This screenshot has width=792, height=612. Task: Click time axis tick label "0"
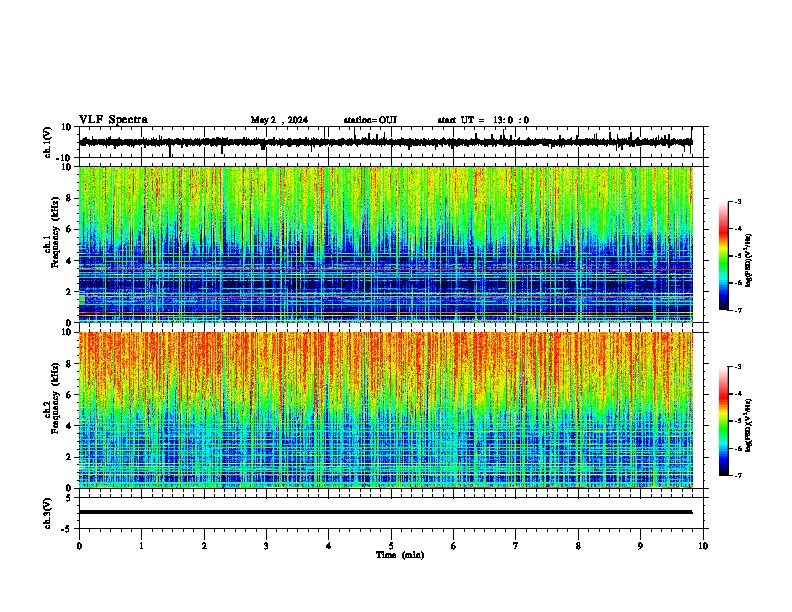[x=79, y=546]
